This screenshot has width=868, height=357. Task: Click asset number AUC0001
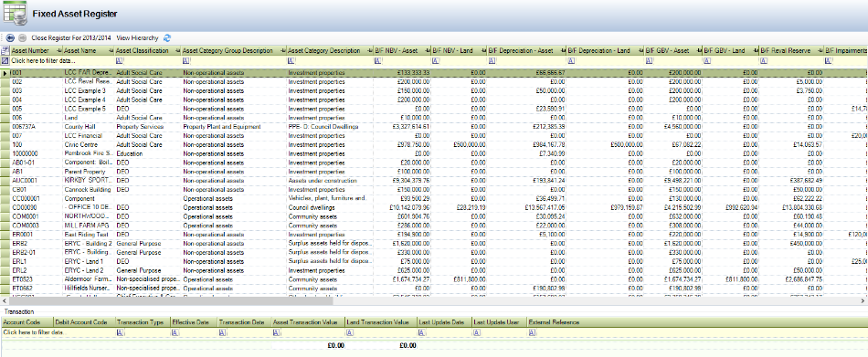(x=25, y=181)
